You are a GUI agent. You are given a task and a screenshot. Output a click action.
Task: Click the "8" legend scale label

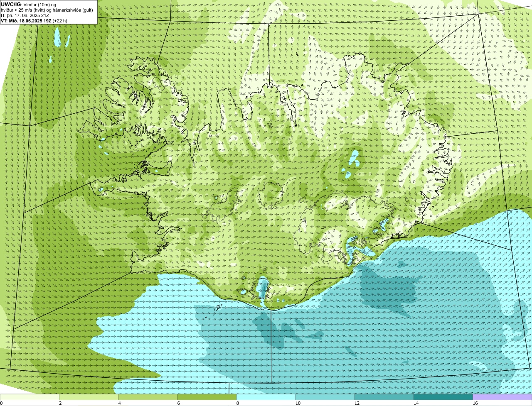click(237, 403)
